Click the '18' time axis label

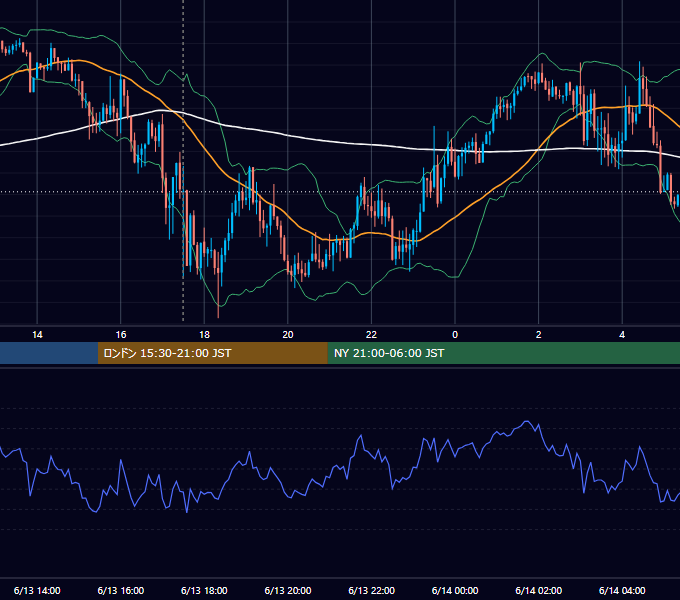(204, 335)
